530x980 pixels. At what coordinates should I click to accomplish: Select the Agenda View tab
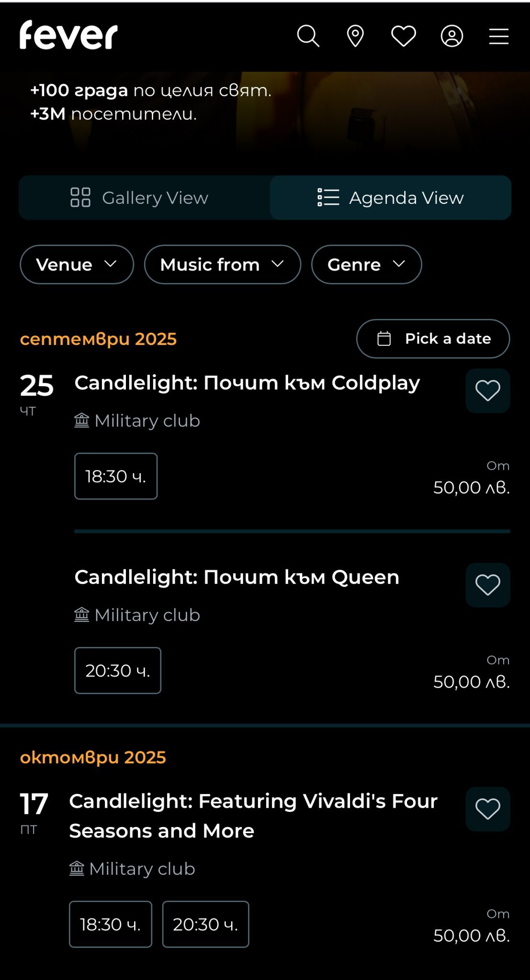(390, 198)
